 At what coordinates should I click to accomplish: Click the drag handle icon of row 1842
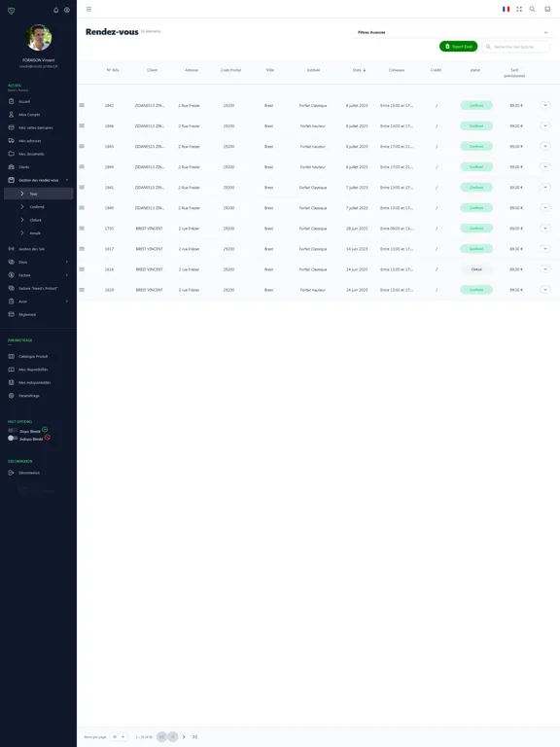pyautogui.click(x=82, y=105)
